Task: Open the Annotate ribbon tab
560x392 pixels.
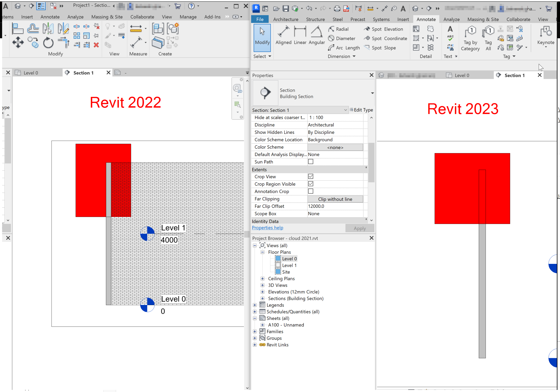Action: point(425,19)
